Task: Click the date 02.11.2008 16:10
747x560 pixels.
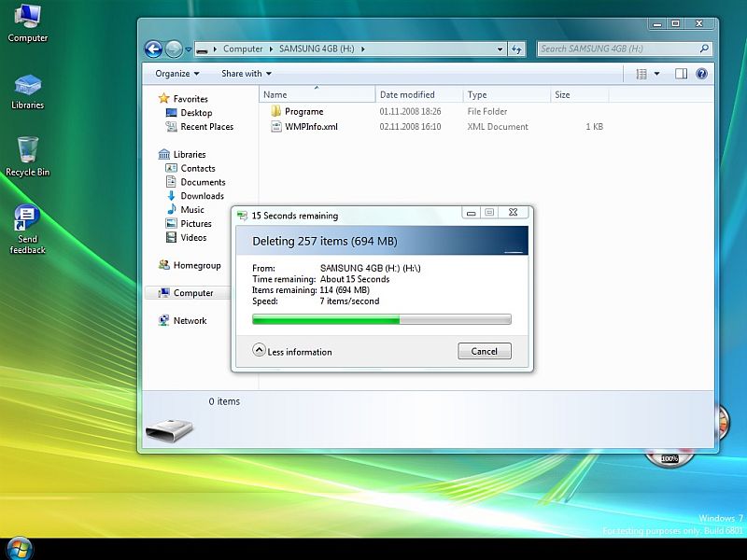Action: point(410,127)
